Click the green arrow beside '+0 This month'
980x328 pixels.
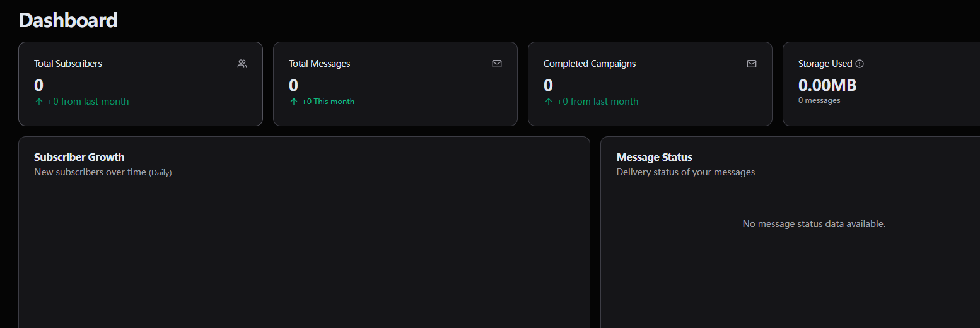[293, 102]
